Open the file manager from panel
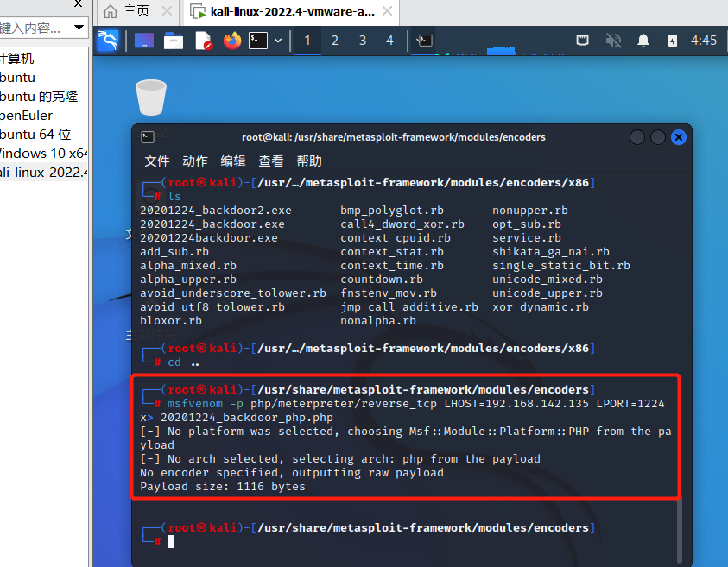728x567 pixels. (x=174, y=41)
